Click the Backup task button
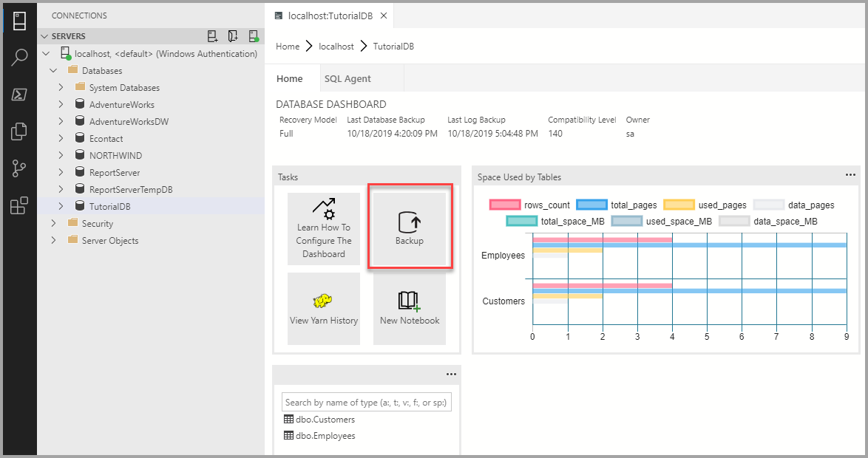 409,228
